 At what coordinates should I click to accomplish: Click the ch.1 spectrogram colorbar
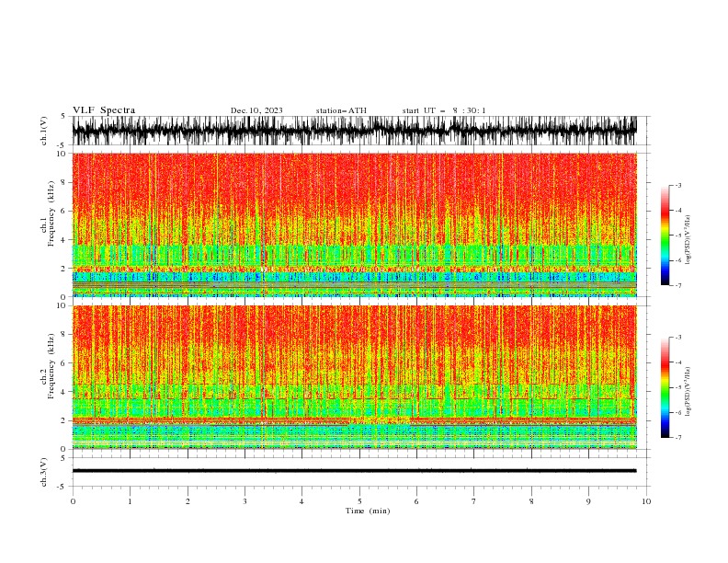(x=665, y=236)
